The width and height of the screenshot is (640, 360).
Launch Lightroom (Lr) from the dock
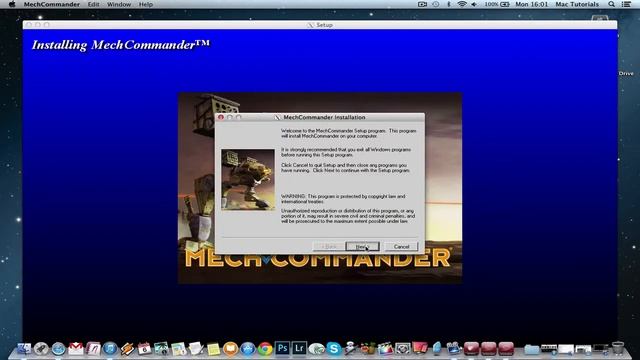[x=299, y=348]
